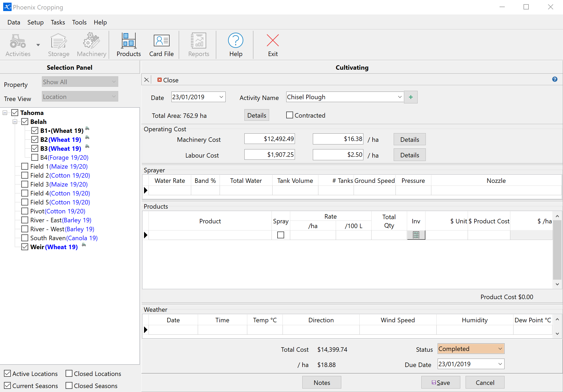Open the Due Date dropdown
The image size is (563, 392).
click(500, 364)
